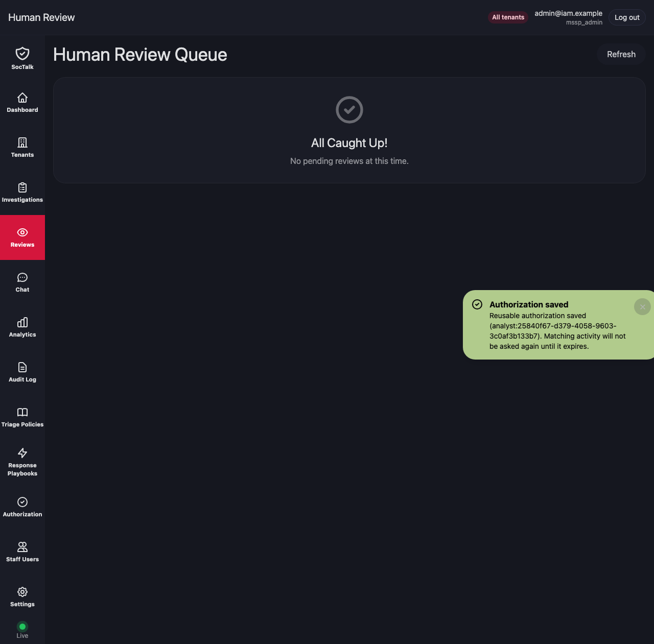Click the check icon in Authorization saved toast
Viewport: 654px width, 644px height.
(477, 304)
